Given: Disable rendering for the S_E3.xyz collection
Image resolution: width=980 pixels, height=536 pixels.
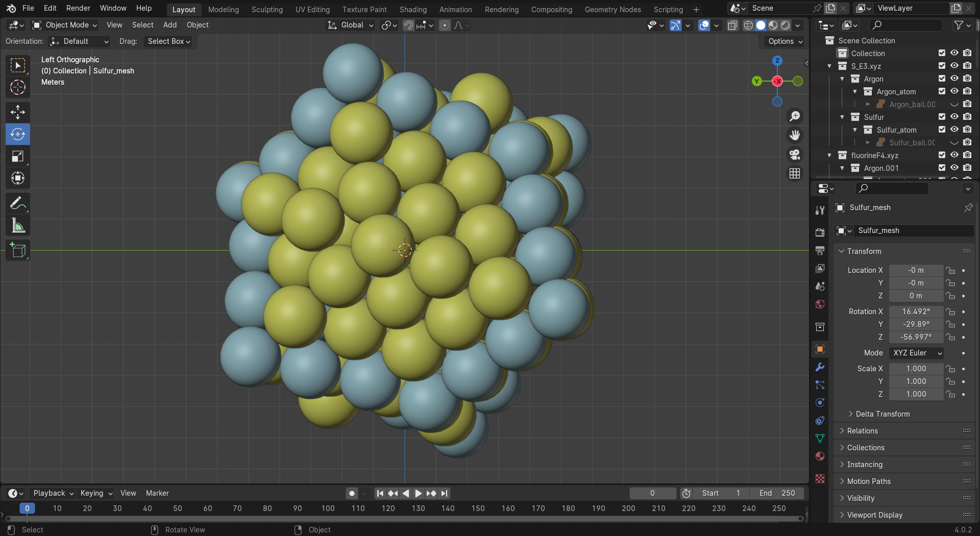Looking at the screenshot, I should tap(967, 66).
